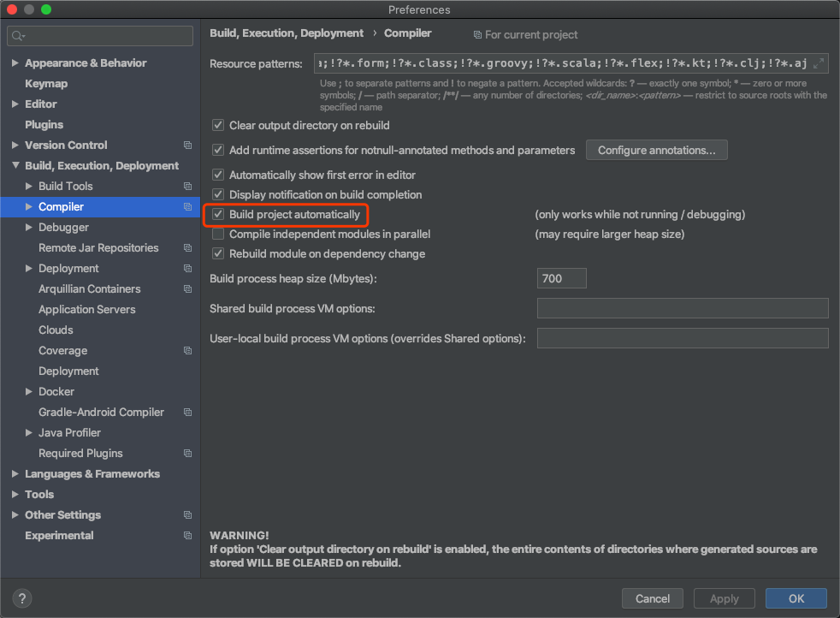This screenshot has height=618, width=840.
Task: Click project-level icon beside Arquillian Containers
Action: point(187,289)
